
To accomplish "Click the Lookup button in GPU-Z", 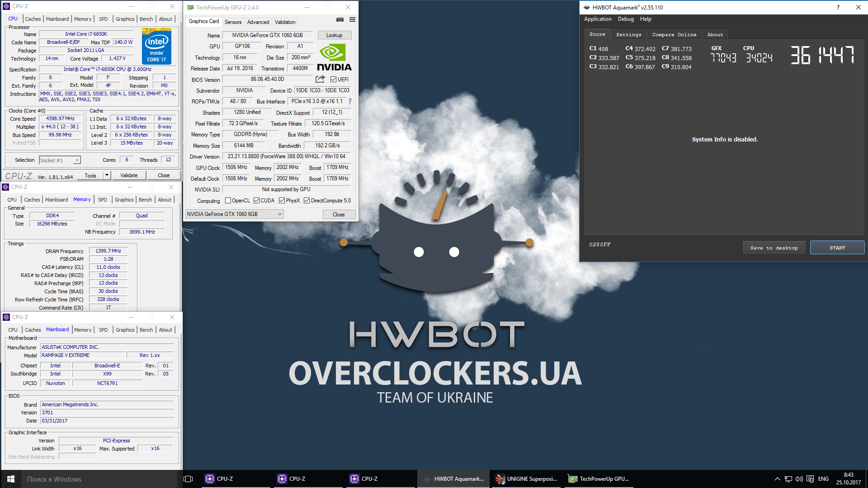I will tap(335, 35).
